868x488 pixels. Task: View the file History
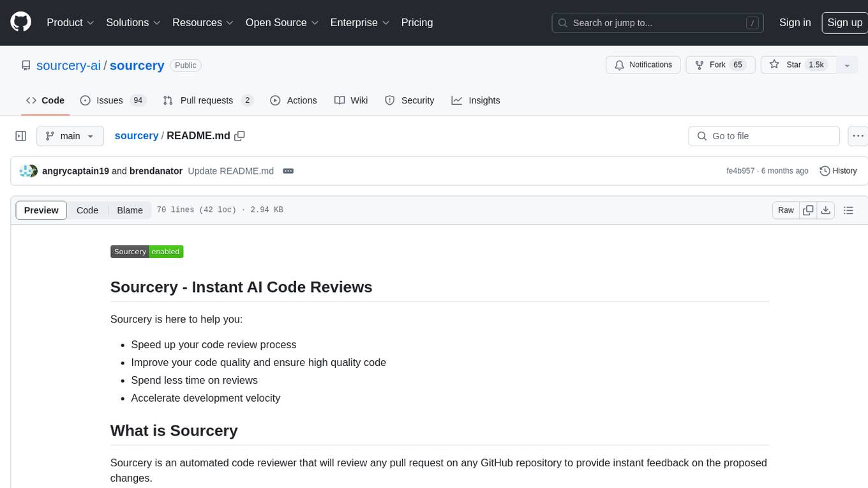click(x=838, y=171)
